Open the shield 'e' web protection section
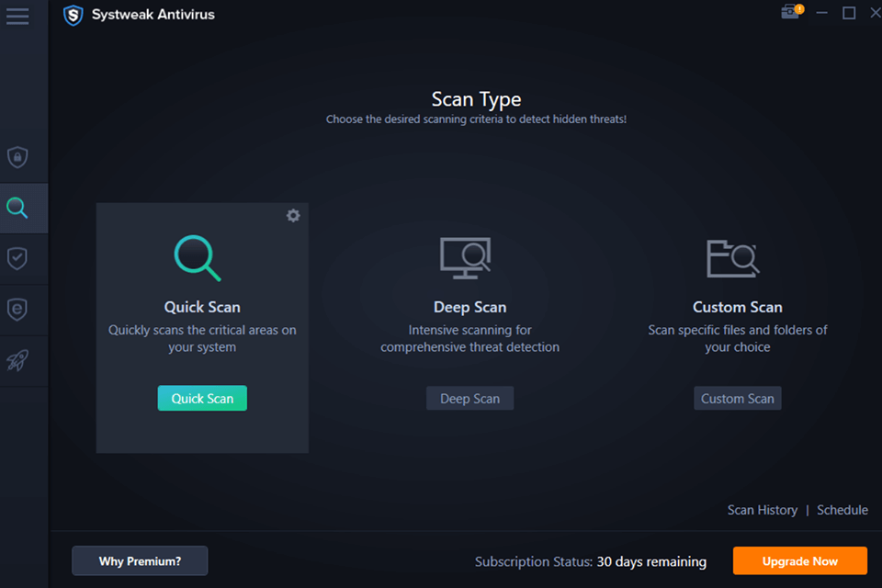This screenshot has width=882, height=588. (x=17, y=309)
